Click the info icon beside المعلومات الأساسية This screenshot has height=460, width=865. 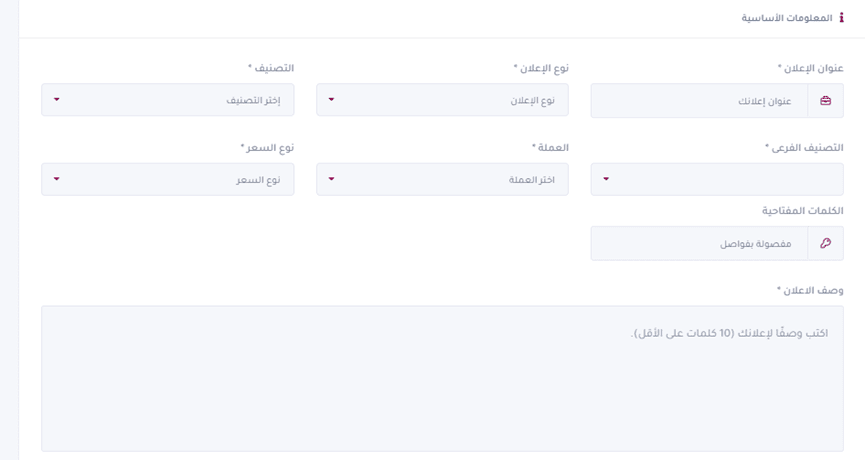point(841,18)
